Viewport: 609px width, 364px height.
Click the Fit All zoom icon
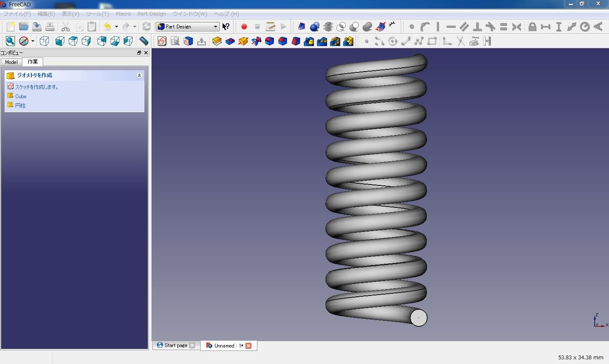tap(10, 41)
